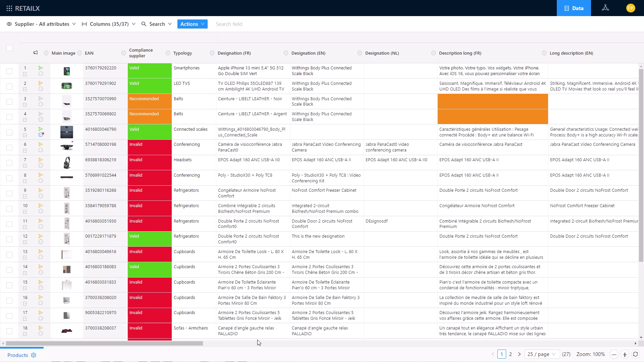The image size is (644, 362).
Task: Click the horizontal scrollbar thumb
Action: point(104,343)
